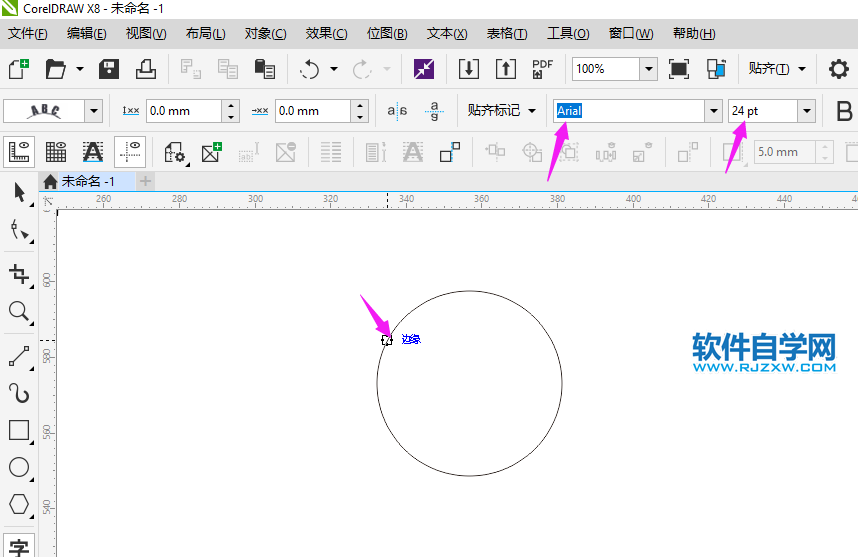The height and width of the screenshot is (557, 858).
Task: Click the Print icon
Action: [x=146, y=69]
